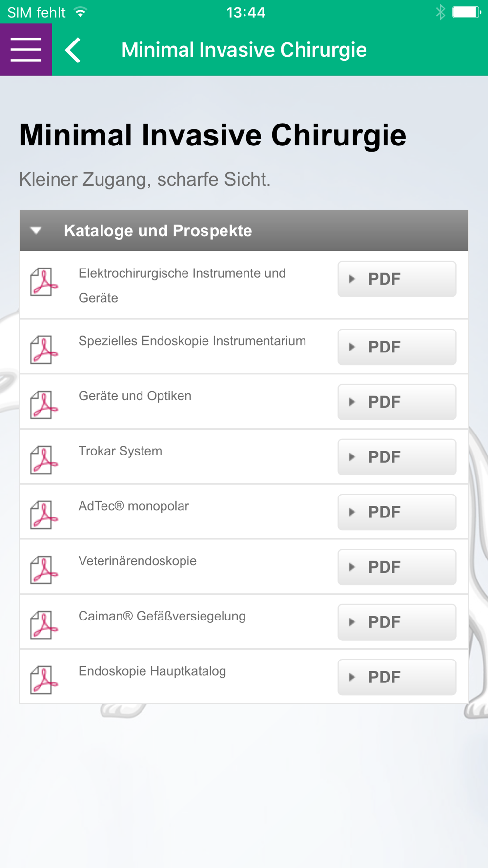Click PDF icon beside Geräte und Optiken
488x868 pixels.
pyautogui.click(x=43, y=405)
